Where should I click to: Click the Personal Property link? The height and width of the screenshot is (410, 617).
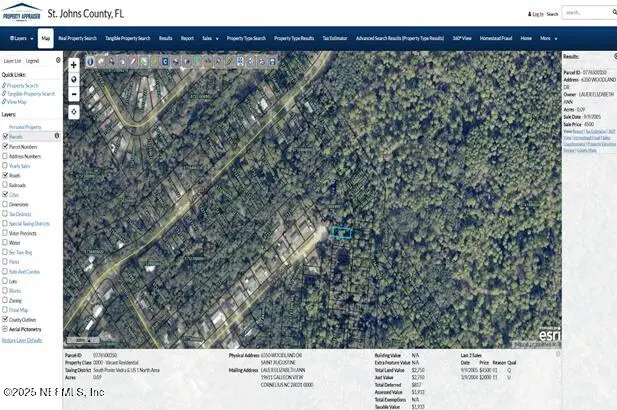[x=25, y=127]
